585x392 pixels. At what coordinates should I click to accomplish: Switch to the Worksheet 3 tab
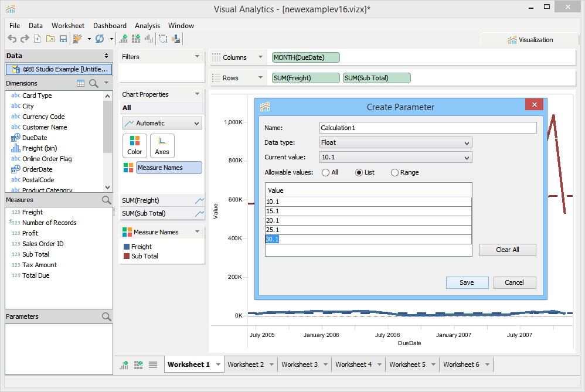[299, 364]
